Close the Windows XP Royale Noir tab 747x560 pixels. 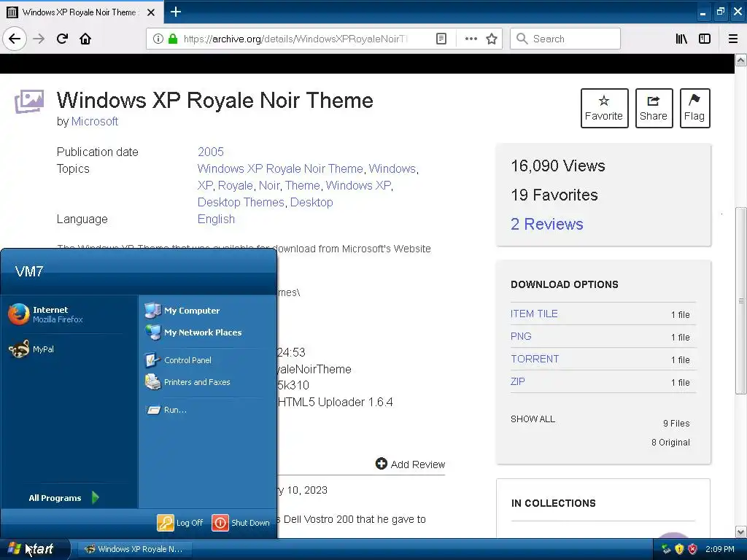(x=151, y=12)
